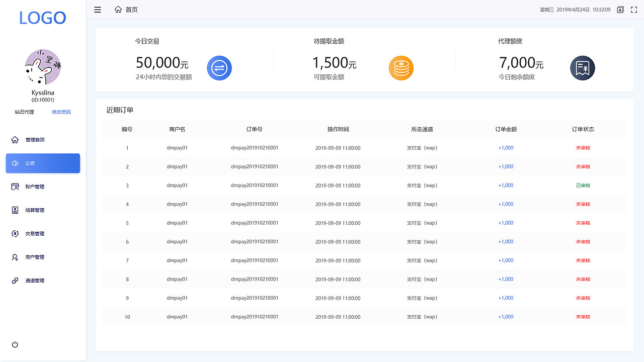This screenshot has width=644, height=362.
Task: Click the 24小时内您的交易额 caption
Action: [x=164, y=77]
